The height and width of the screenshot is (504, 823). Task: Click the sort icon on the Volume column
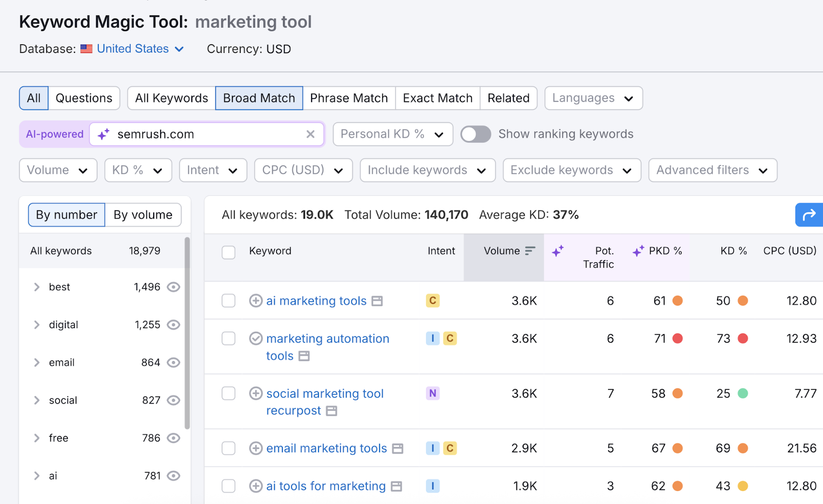point(530,250)
